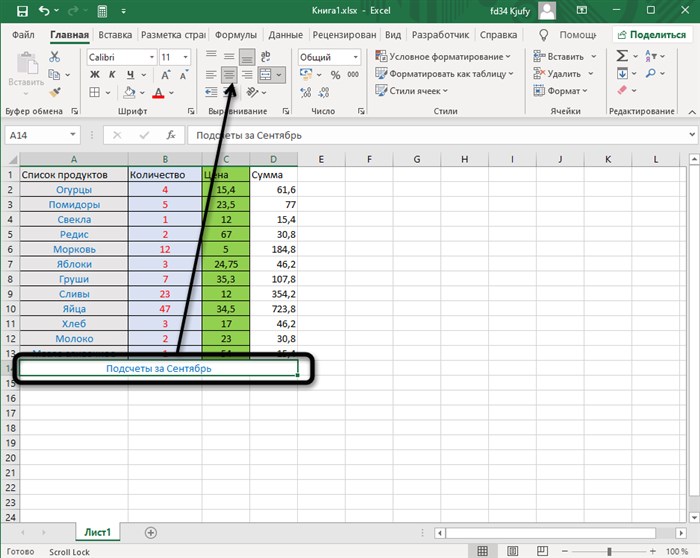This screenshot has height=558, width=700.
Task: Switch to the Данные tab
Action: point(286,35)
